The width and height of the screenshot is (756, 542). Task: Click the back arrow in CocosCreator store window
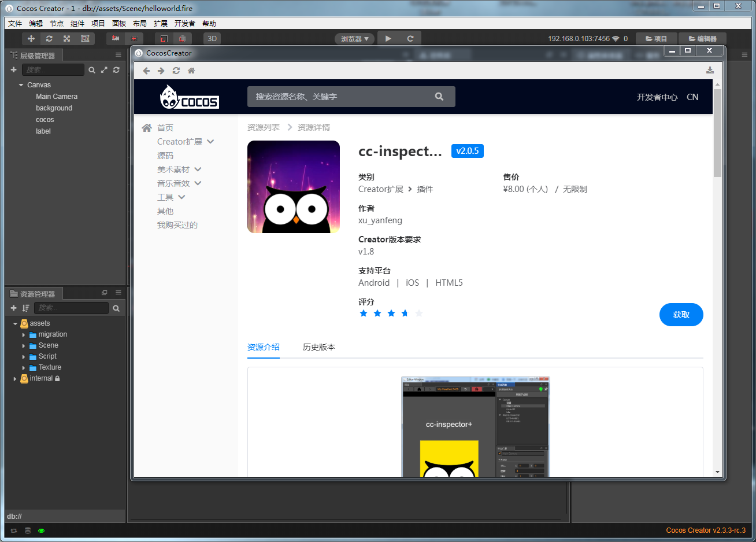(146, 71)
